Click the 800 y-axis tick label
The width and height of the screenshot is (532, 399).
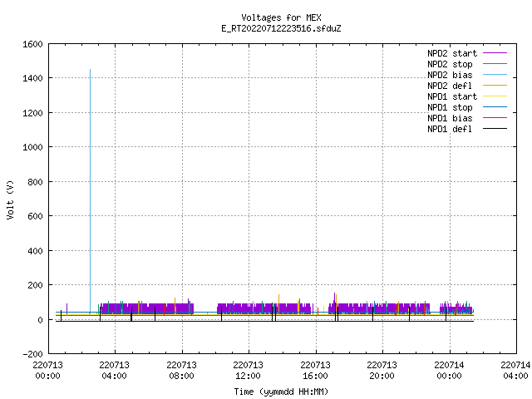[x=35, y=182]
